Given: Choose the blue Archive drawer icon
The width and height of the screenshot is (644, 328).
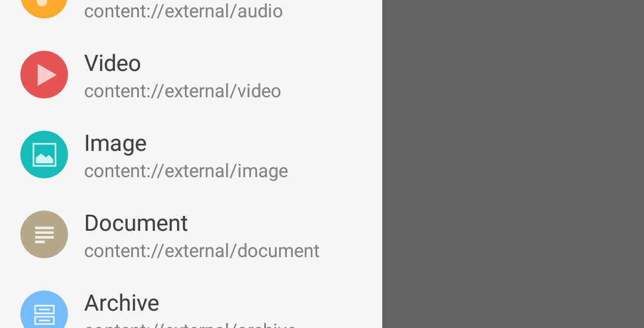Looking at the screenshot, I should click(44, 310).
